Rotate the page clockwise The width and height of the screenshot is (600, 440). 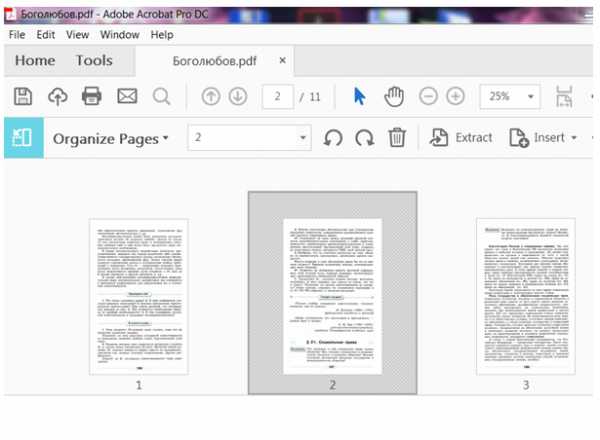364,138
